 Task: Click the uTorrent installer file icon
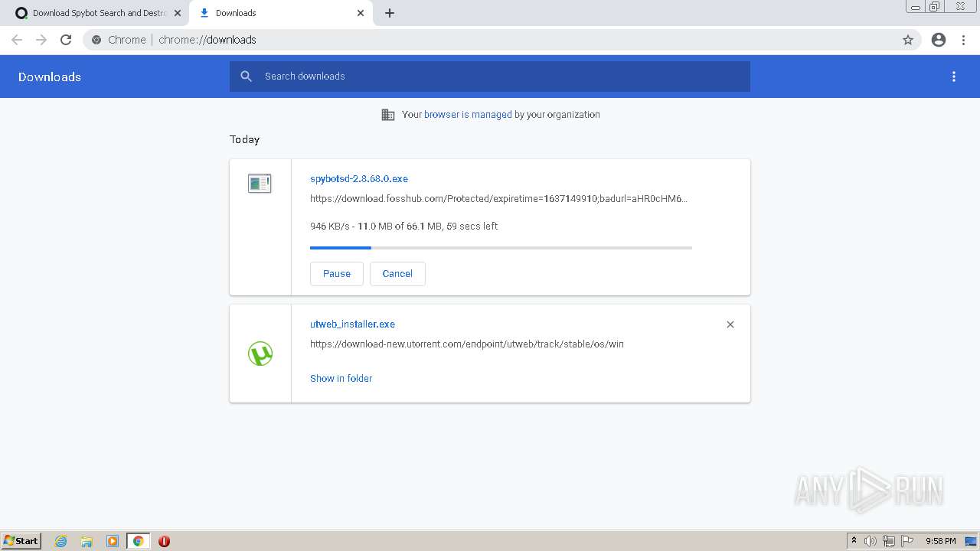(x=260, y=354)
